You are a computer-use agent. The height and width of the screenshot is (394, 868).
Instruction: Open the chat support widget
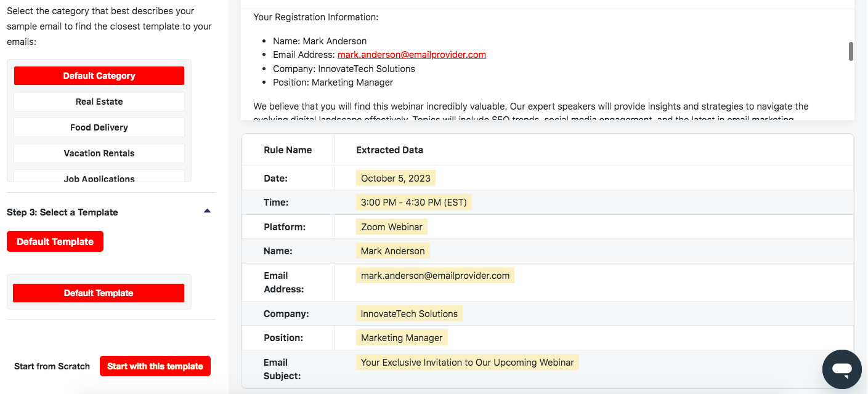pos(842,369)
